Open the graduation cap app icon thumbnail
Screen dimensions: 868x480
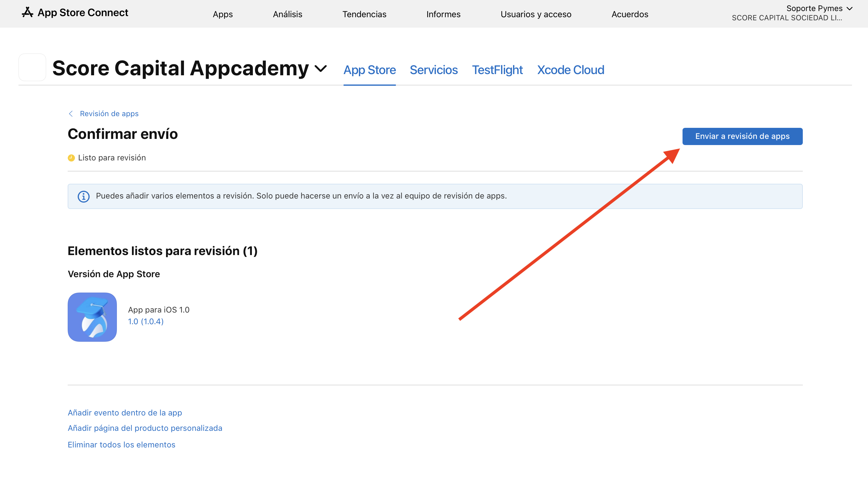point(92,317)
